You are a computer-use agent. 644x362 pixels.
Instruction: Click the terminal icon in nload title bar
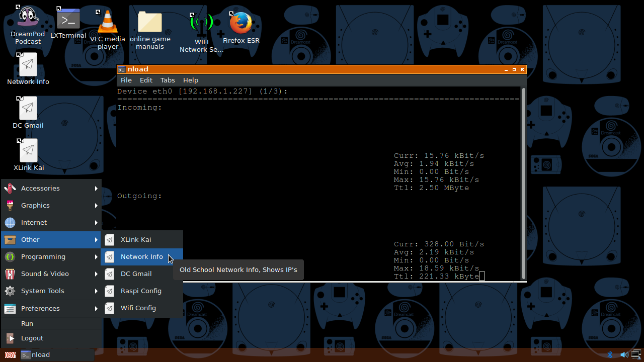pyautogui.click(x=121, y=69)
